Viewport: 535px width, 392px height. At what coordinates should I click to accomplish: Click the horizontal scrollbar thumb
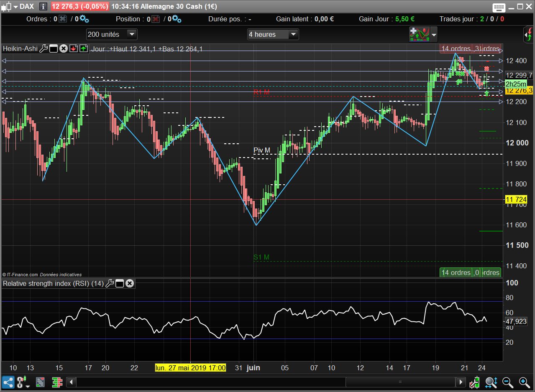coord(400,382)
